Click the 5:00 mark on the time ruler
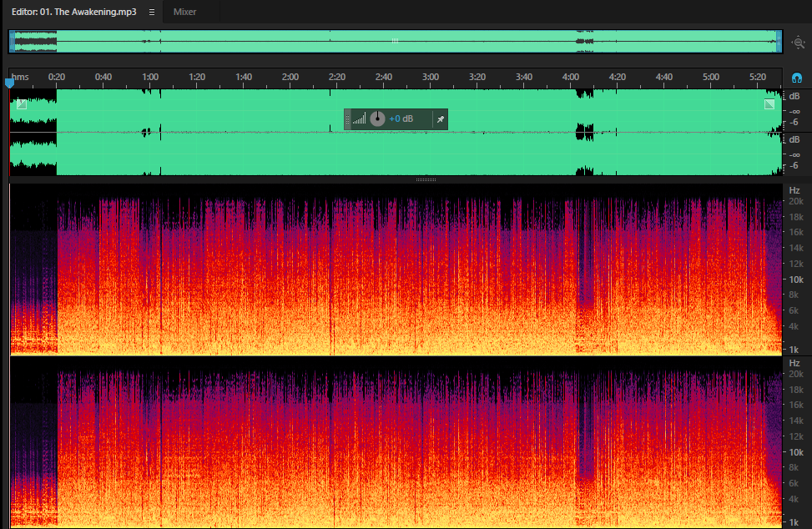Viewport: 812px width, 529px height. pyautogui.click(x=711, y=77)
